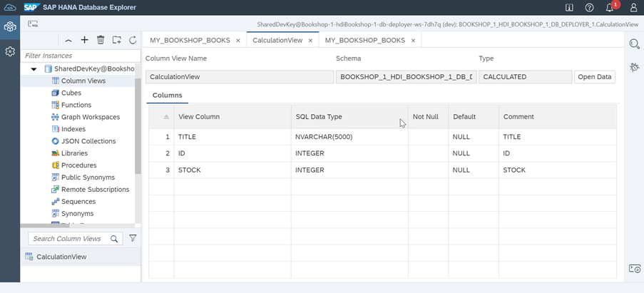The height and width of the screenshot is (293, 644).
Task: Select the TITLE view column cell
Action: click(232, 137)
